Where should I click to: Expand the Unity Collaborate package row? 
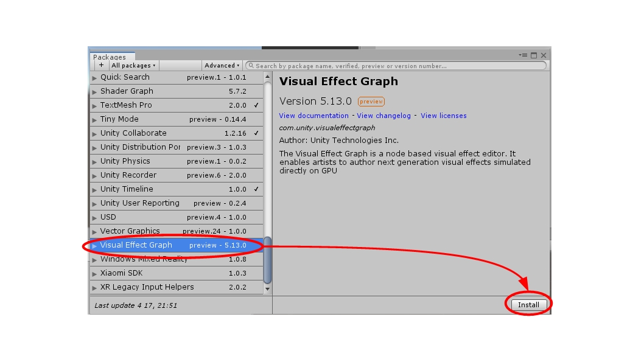[x=94, y=133]
